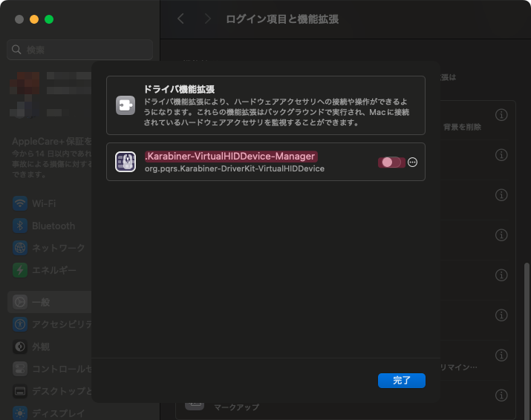Click the Bluetooth sidebar icon
The width and height of the screenshot is (531, 420).
click(x=20, y=226)
